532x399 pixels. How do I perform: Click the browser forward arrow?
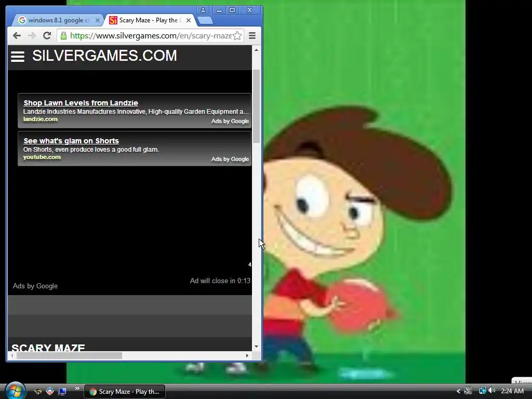click(32, 36)
